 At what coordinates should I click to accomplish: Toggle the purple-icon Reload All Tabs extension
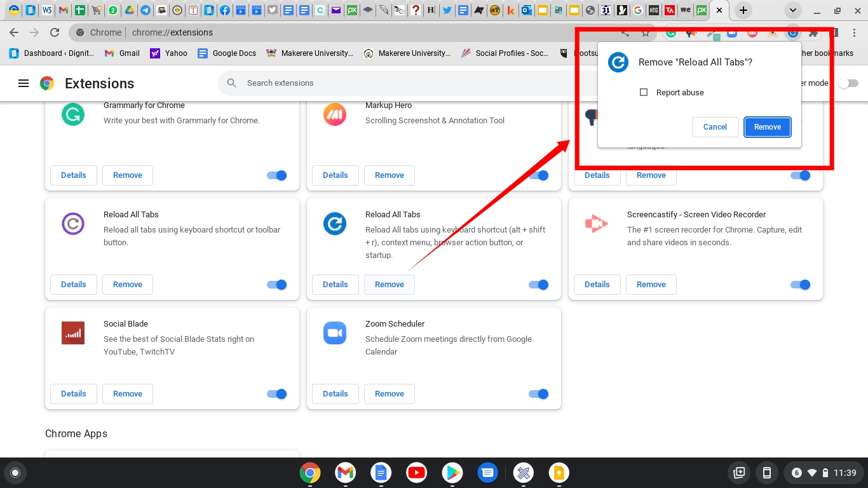coord(277,285)
